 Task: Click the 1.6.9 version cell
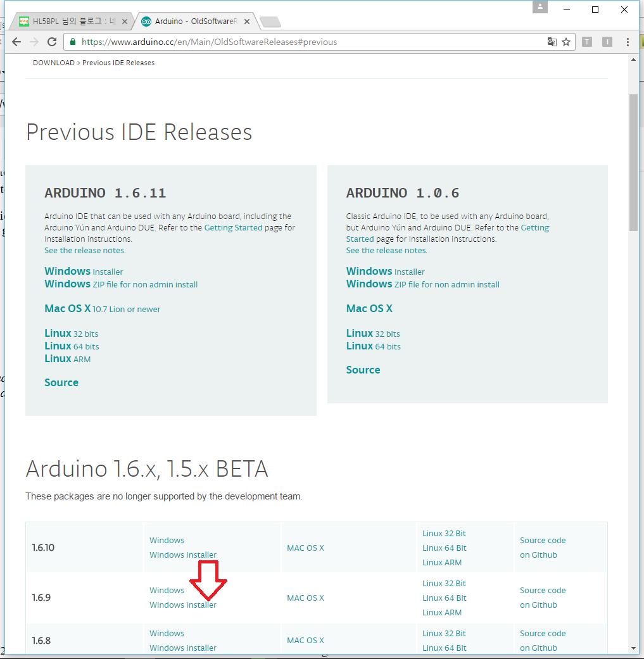pyautogui.click(x=84, y=598)
